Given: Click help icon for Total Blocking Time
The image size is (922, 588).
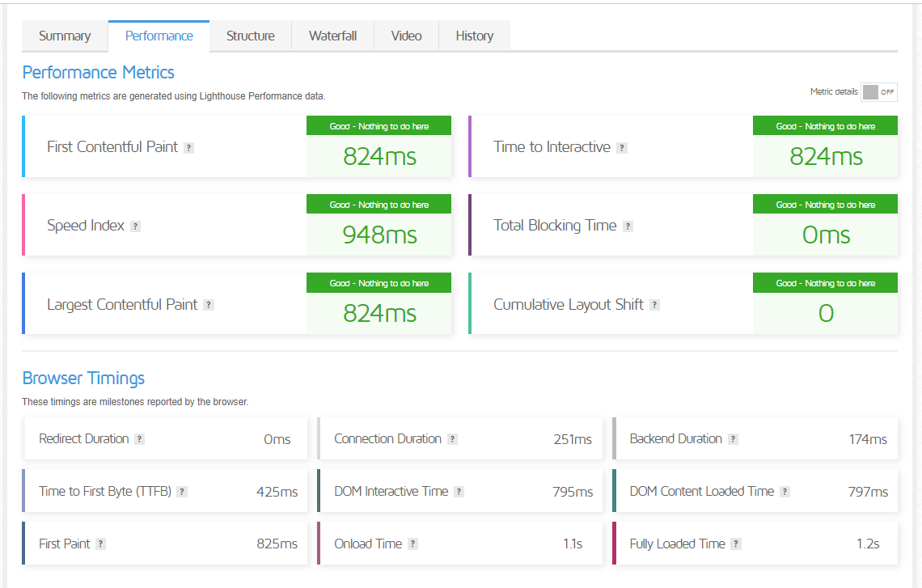Looking at the screenshot, I should pos(628,226).
